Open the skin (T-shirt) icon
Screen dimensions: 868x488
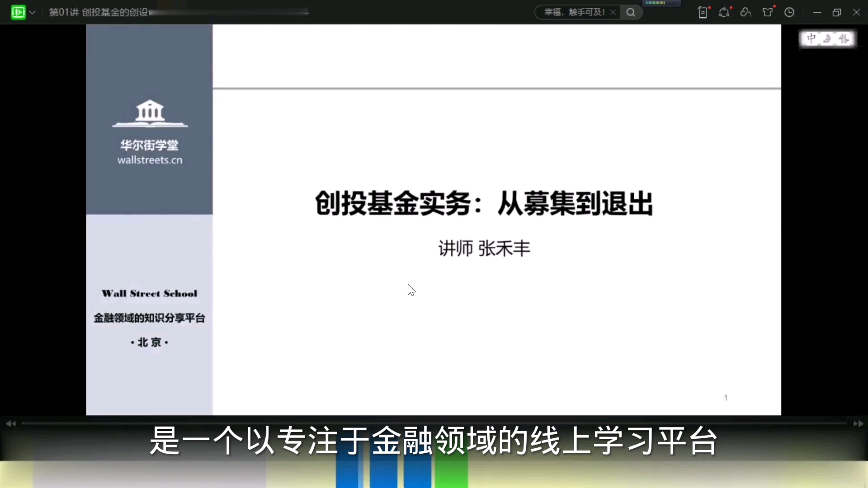point(768,12)
